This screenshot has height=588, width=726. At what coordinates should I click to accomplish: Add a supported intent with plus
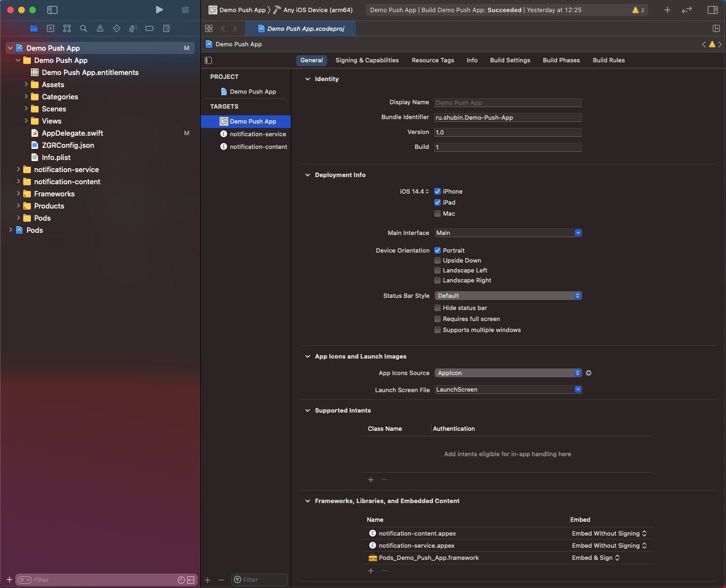click(371, 480)
